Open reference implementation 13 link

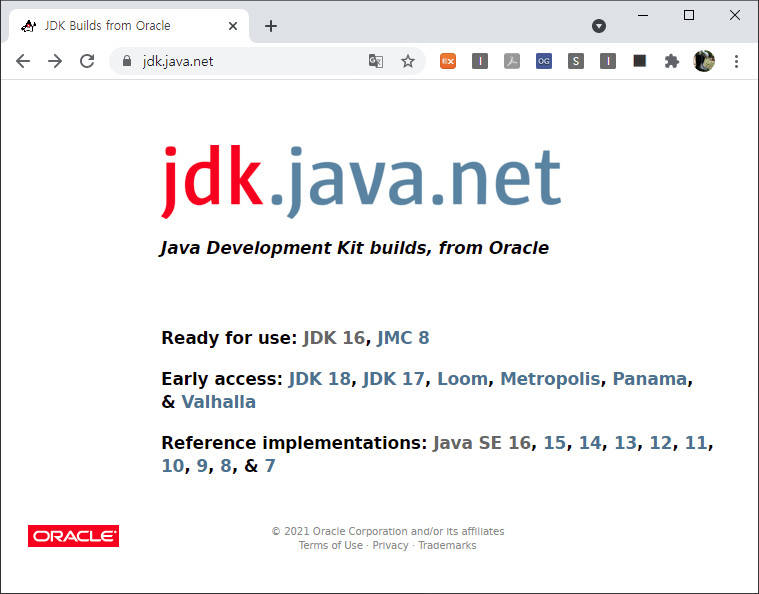[x=625, y=442]
